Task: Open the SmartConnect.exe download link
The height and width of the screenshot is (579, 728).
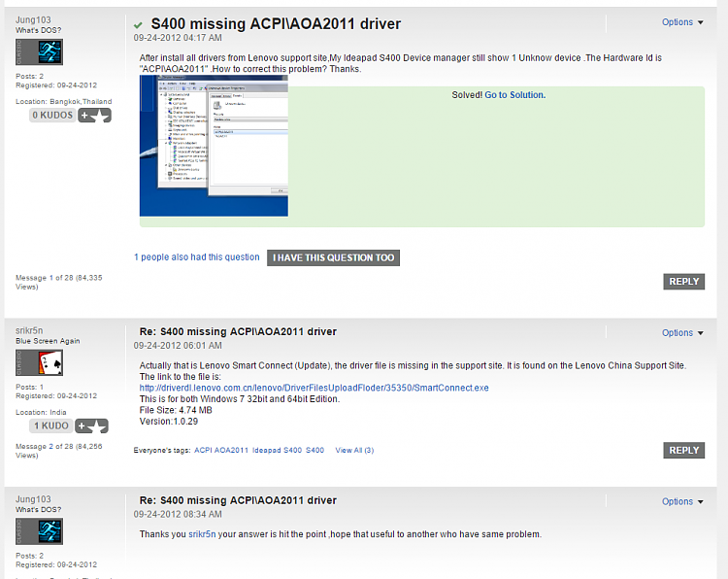Action: 314,388
